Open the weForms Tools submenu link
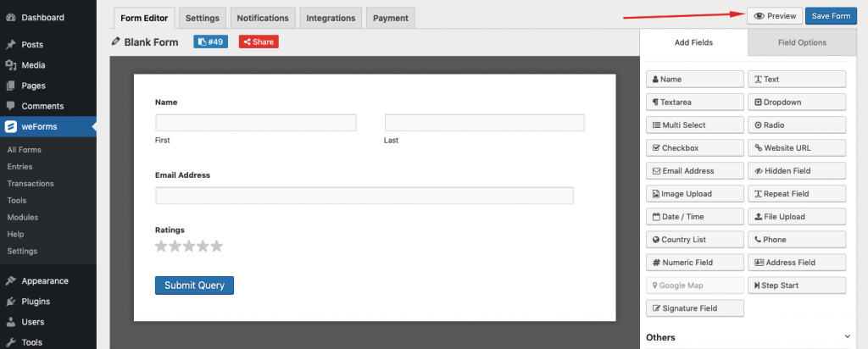The image size is (868, 349). tap(17, 200)
